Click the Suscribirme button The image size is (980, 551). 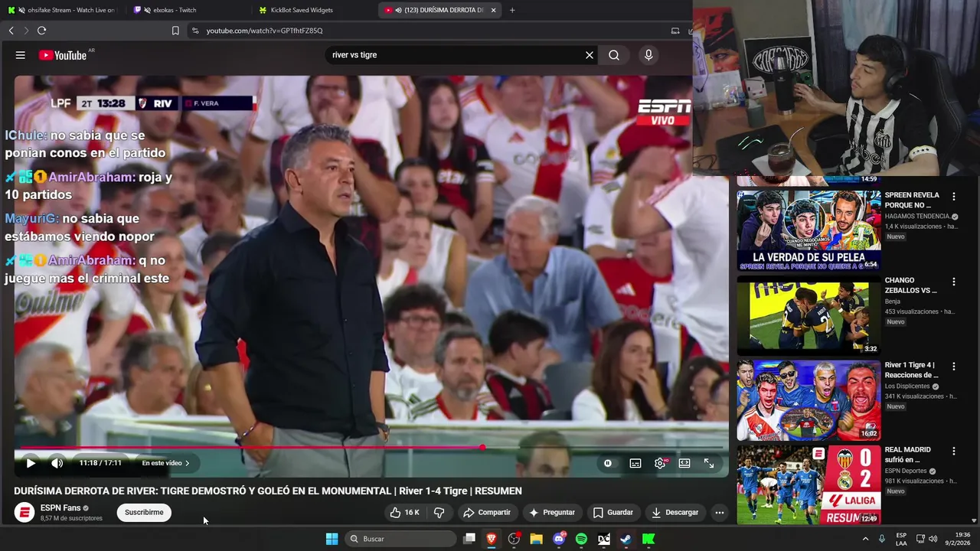[x=144, y=513]
